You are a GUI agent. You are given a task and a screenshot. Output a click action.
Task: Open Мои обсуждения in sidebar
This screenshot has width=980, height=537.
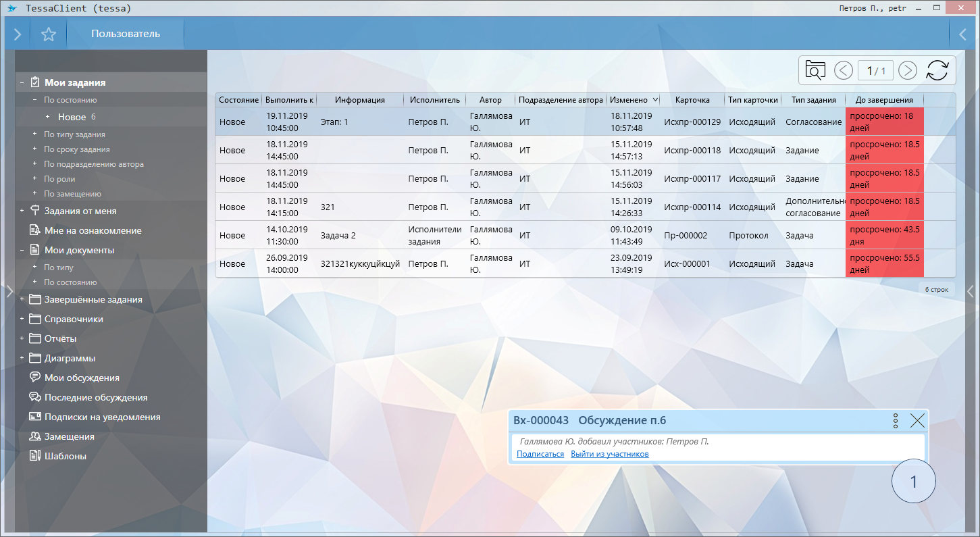[82, 378]
